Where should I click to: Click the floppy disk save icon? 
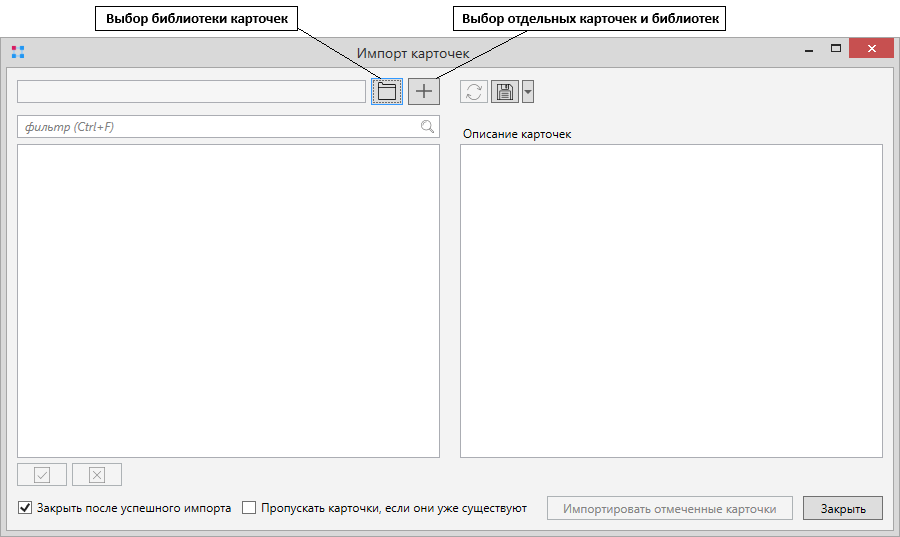[505, 92]
